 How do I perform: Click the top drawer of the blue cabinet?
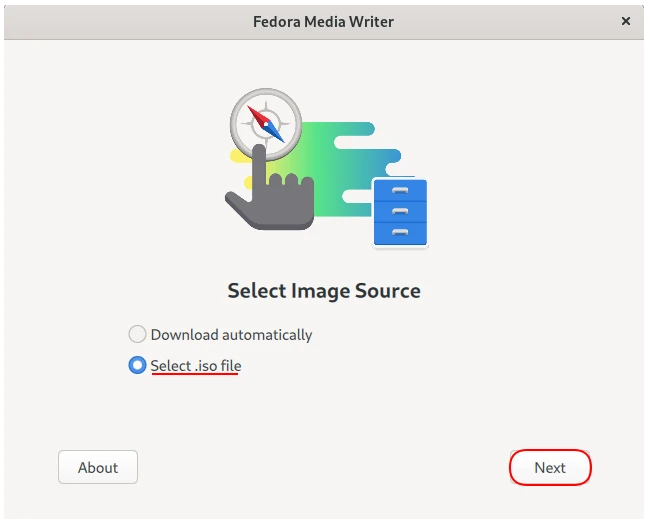pyautogui.click(x=400, y=190)
